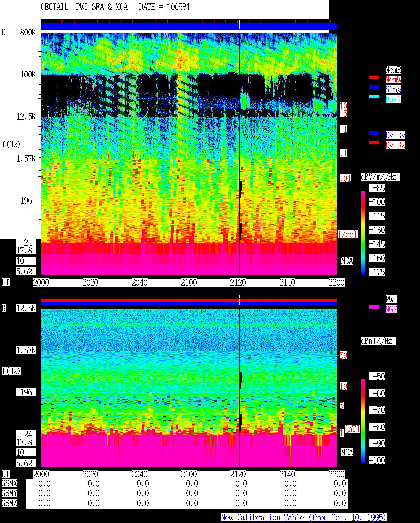
Task: Click the GSMX coordinate row label
Action: (x=9, y=483)
